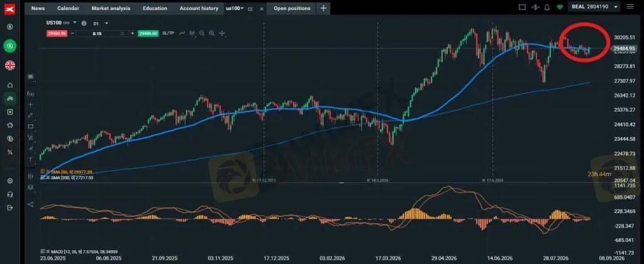Toggle the SL/TP option
The height and width of the screenshot is (264, 644).
tap(168, 33)
